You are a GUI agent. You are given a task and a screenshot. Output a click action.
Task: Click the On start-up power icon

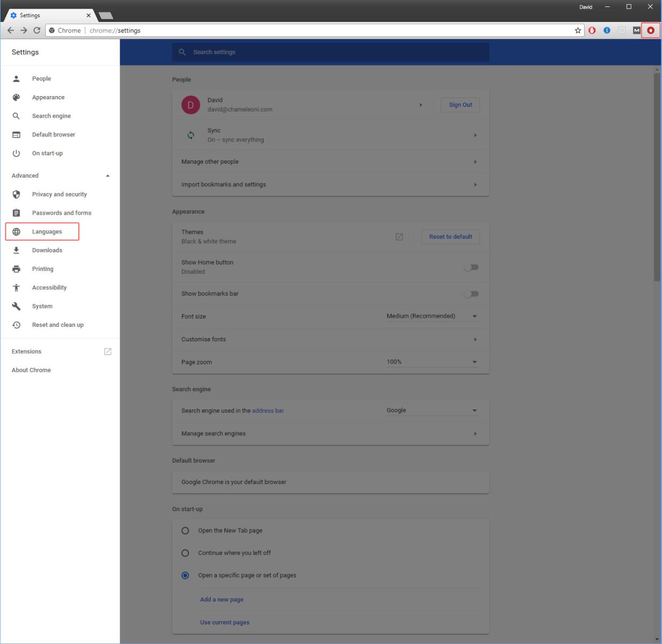(16, 153)
